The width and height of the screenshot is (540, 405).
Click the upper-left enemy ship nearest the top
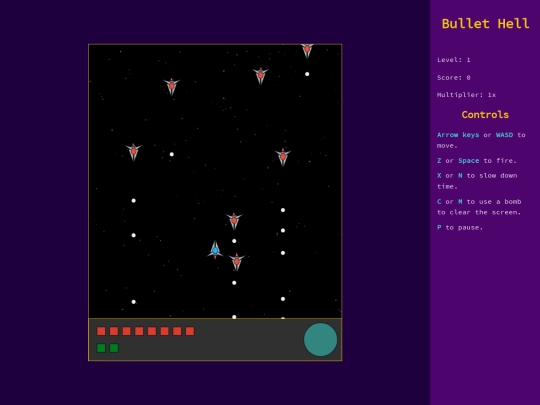172,86
